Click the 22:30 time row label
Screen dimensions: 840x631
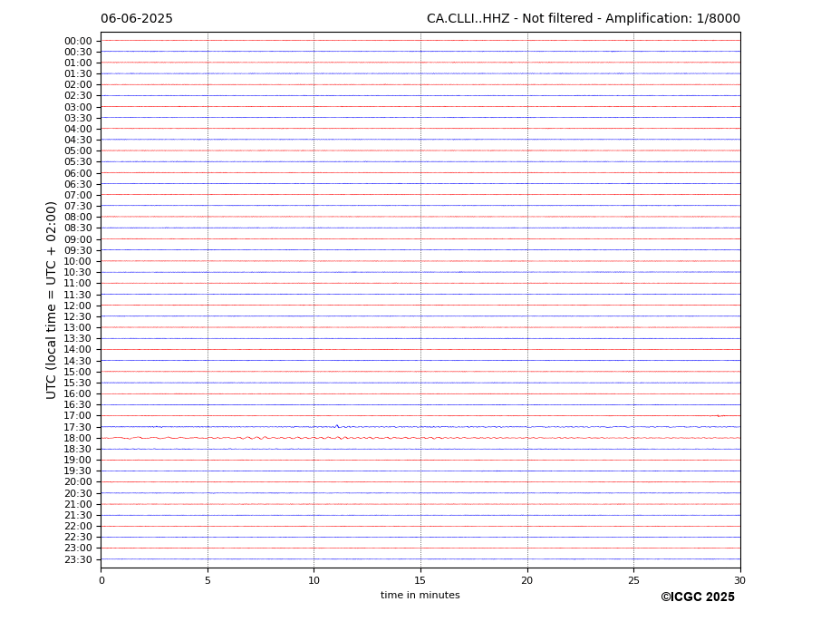pos(78,538)
